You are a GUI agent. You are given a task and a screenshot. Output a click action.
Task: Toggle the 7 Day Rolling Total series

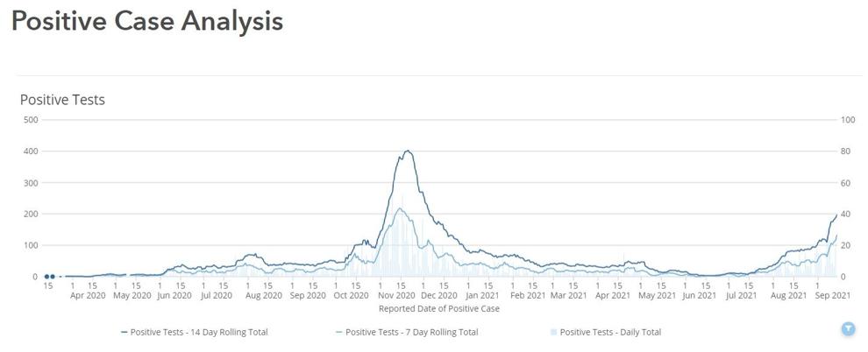(x=407, y=332)
